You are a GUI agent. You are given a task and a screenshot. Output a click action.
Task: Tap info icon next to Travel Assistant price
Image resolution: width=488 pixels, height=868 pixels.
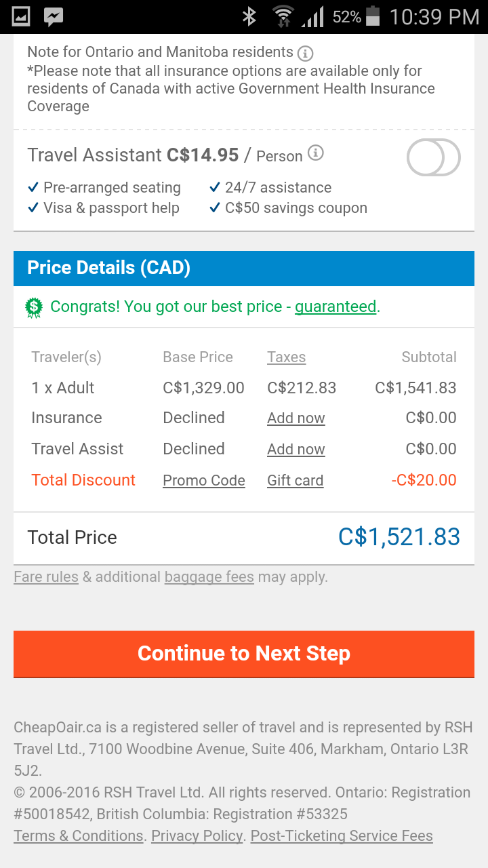315,153
